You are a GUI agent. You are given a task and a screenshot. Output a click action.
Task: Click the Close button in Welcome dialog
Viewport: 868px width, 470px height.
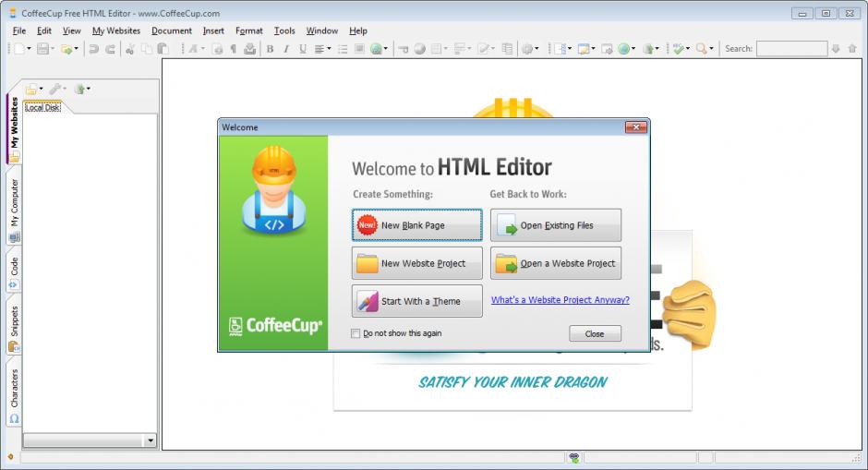pyautogui.click(x=595, y=334)
